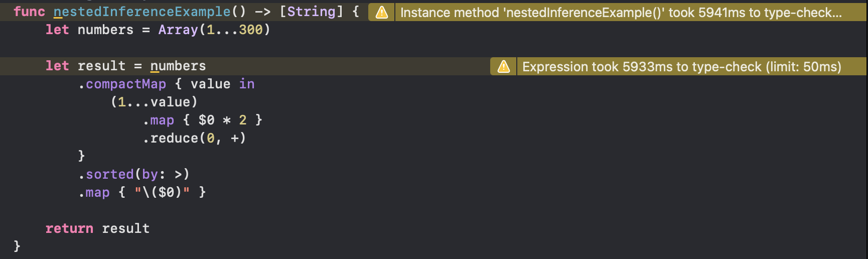
Task: Click the closing brace of the compactMap closure
Action: point(82,156)
